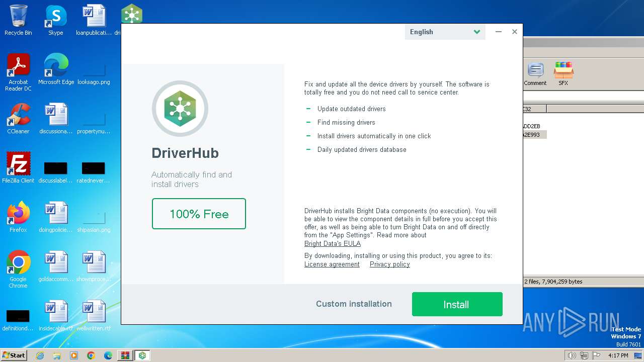
Task: Open the Privacy policy link
Action: (390, 264)
